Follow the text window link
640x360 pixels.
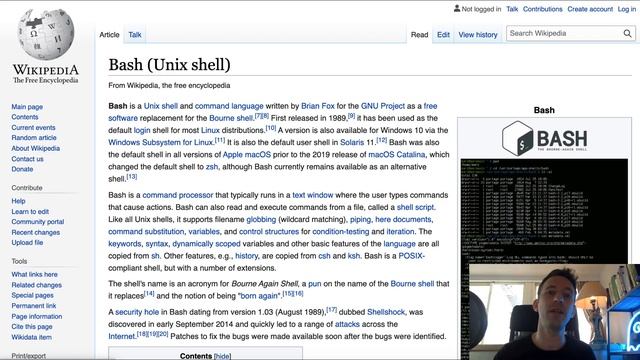coord(313,195)
